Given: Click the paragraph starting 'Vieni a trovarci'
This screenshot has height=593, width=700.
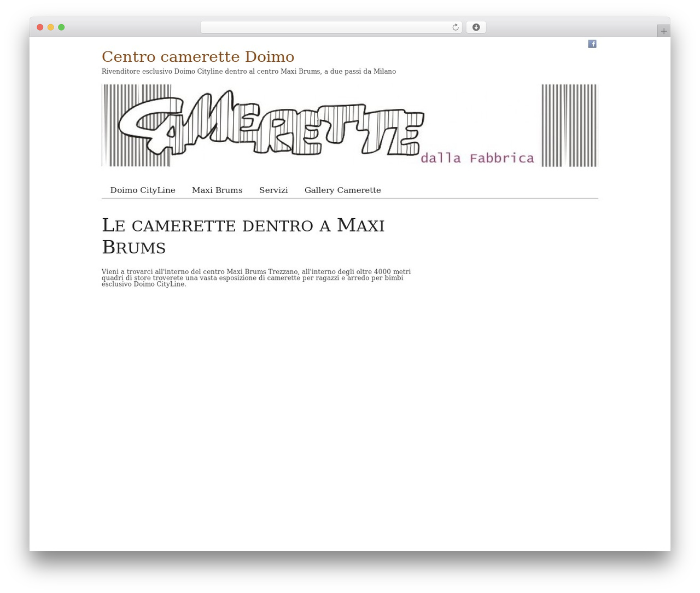Looking at the screenshot, I should [x=256, y=278].
